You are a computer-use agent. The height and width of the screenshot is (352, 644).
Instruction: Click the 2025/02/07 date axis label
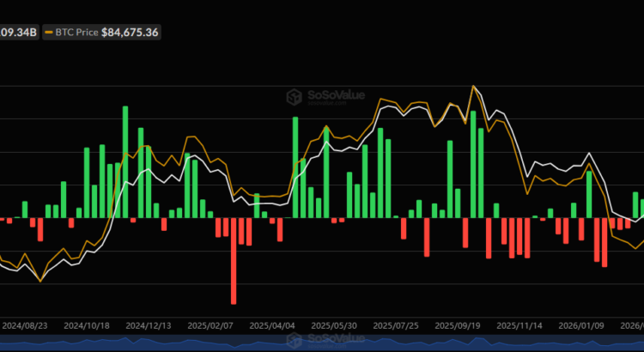pyautogui.click(x=210, y=325)
